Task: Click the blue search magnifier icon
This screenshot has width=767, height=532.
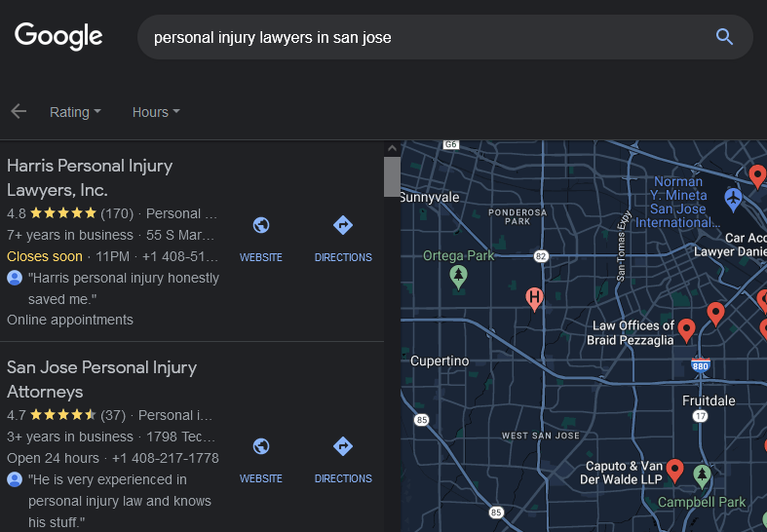Action: click(724, 37)
